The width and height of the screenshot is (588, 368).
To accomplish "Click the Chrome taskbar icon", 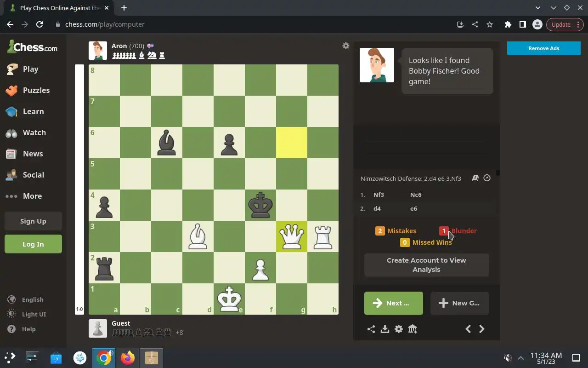I will pyautogui.click(x=104, y=357).
